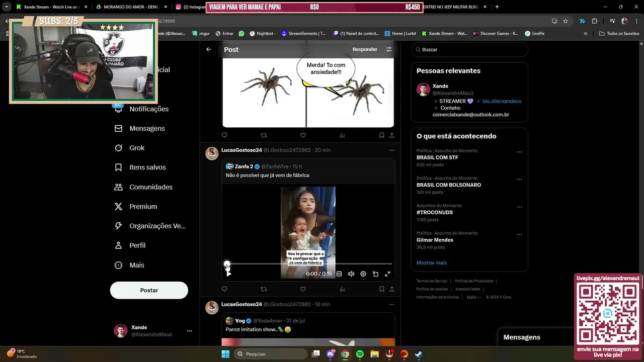This screenshot has height=362, width=644.
Task: Open bio.site/xandeco link
Action: 502,101
